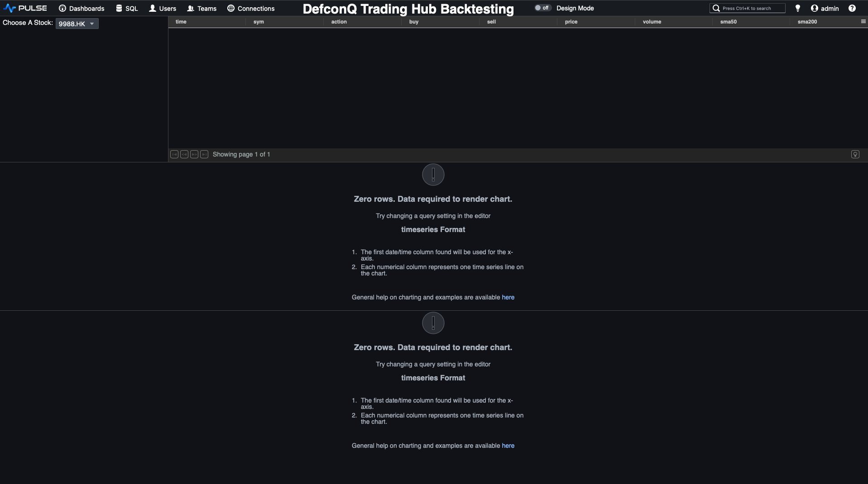Open the bottom charting help 'here' link

pos(508,446)
